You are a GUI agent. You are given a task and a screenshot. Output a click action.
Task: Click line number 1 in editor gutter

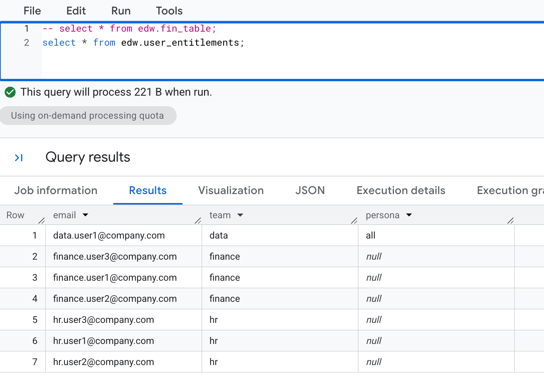coord(27,29)
